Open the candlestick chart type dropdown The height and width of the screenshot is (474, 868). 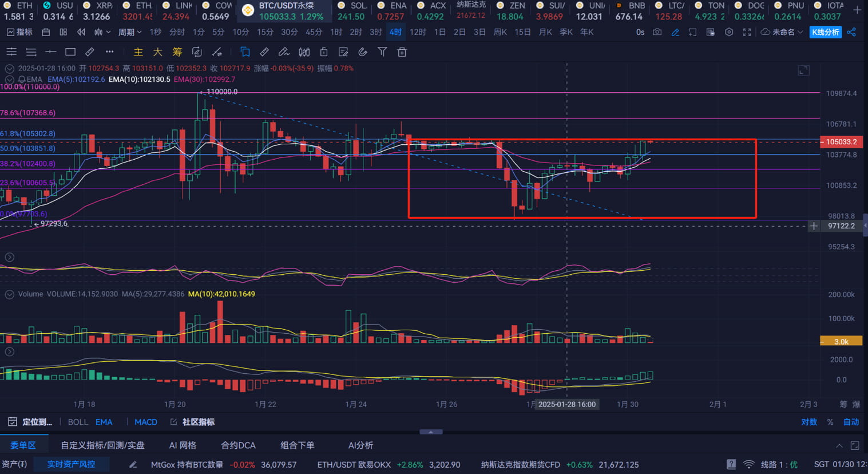click(x=102, y=32)
